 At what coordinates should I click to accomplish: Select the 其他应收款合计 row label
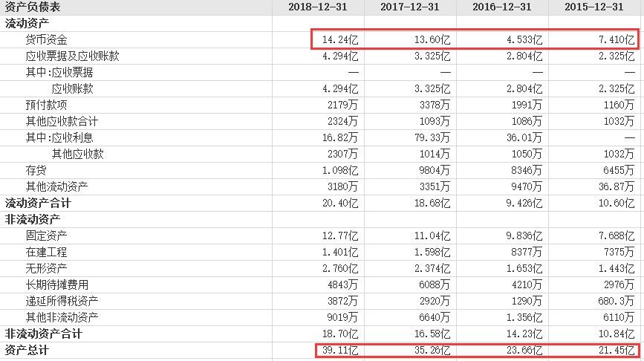tap(62, 121)
